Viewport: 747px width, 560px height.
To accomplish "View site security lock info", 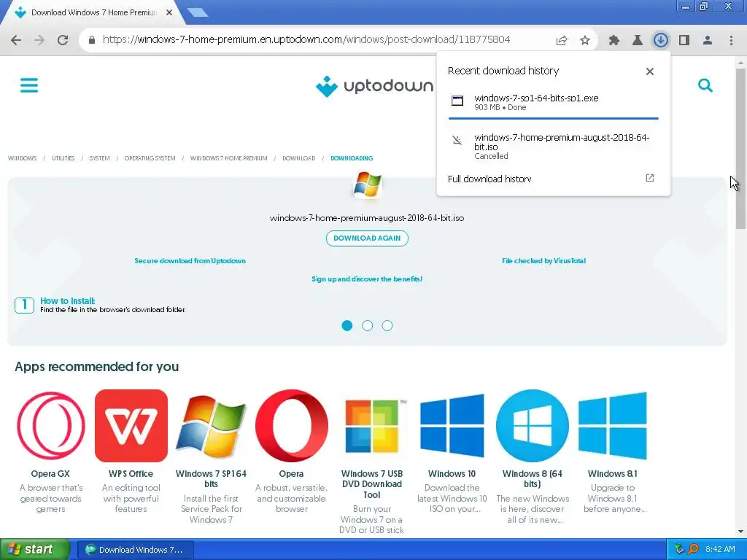I will [x=92, y=40].
